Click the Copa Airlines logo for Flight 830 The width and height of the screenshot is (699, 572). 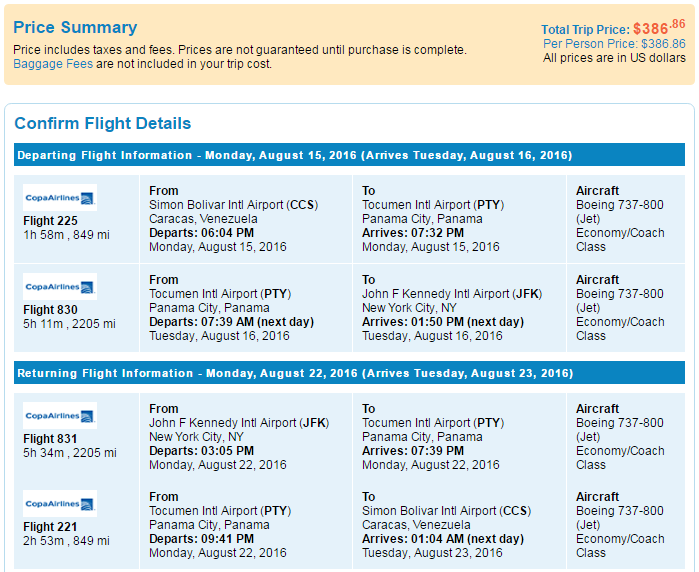[x=60, y=287]
